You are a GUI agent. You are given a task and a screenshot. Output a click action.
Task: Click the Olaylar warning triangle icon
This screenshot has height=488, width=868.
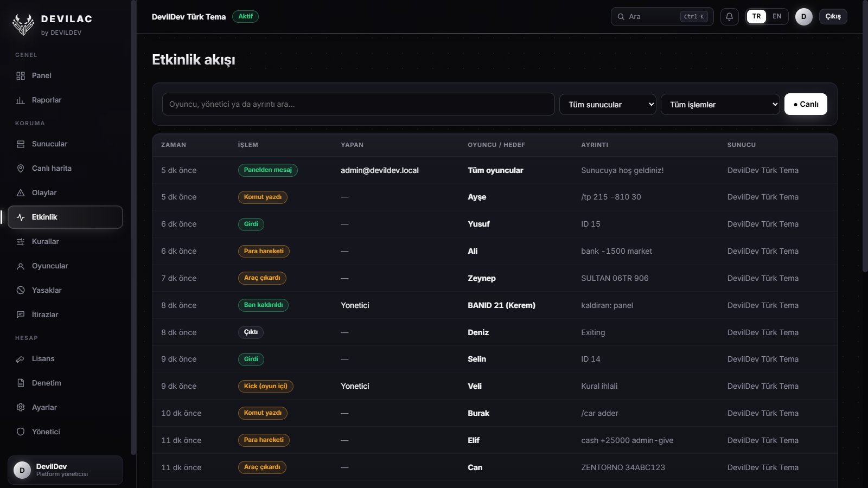pyautogui.click(x=21, y=193)
